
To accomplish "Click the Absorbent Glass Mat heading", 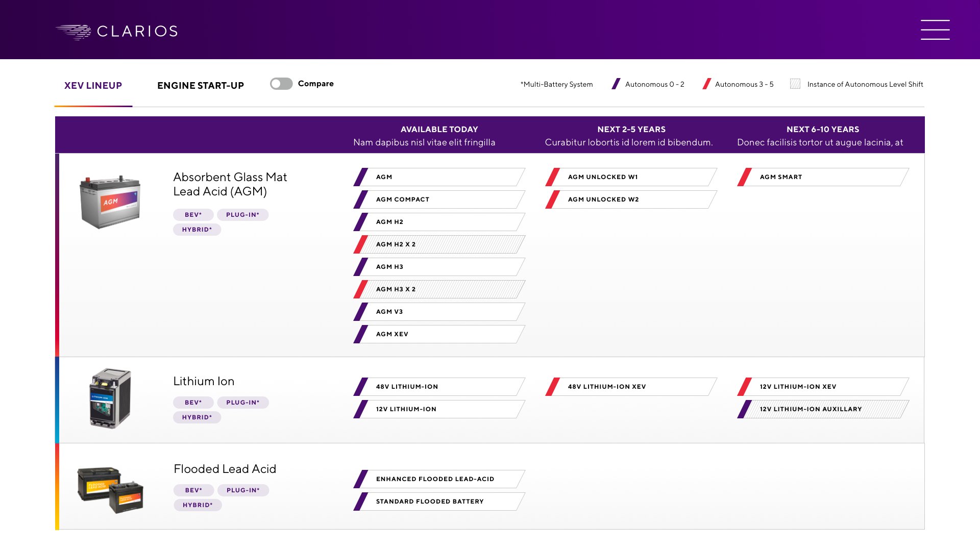I will coord(230,184).
